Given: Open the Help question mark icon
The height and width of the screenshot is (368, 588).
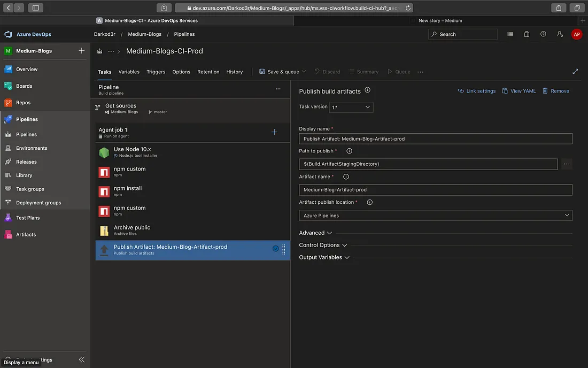Looking at the screenshot, I should tap(543, 34).
